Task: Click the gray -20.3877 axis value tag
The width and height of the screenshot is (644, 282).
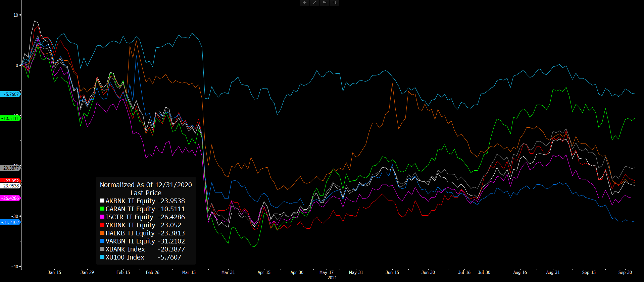Action: click(11, 168)
